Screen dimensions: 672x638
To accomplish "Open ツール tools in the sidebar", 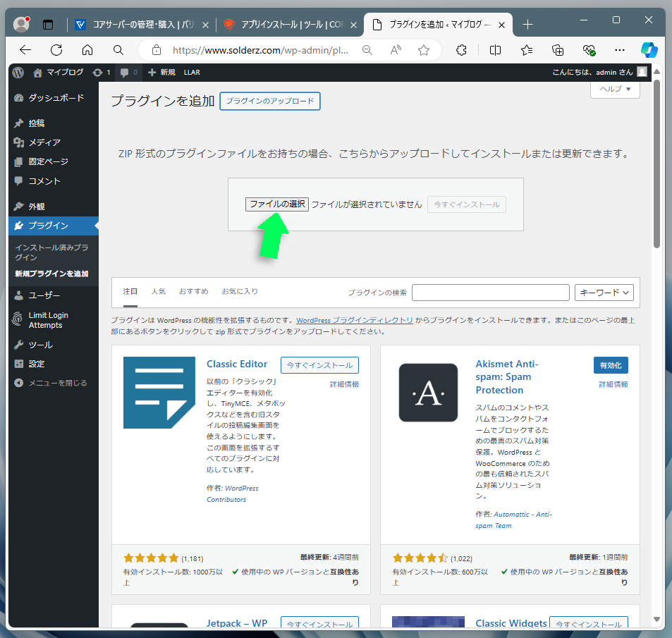I will [54, 345].
